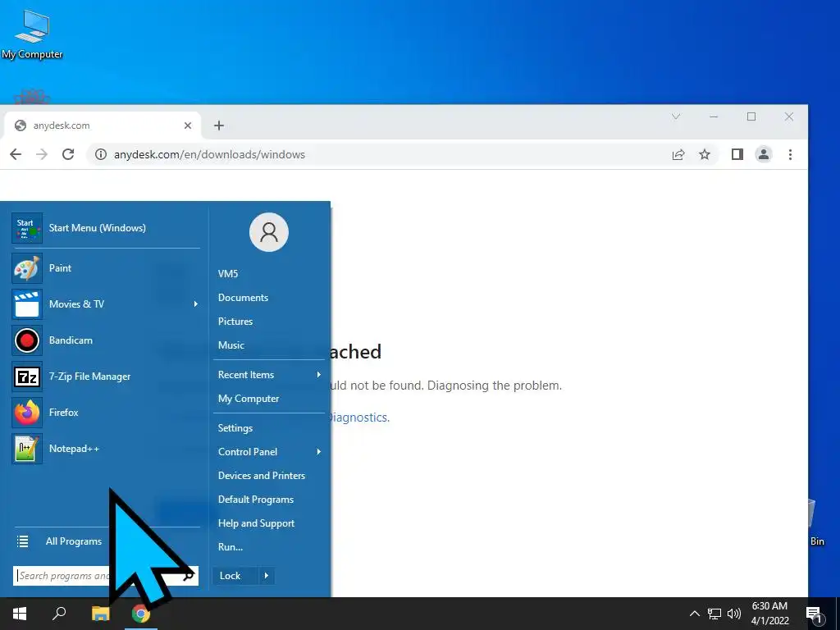Launch 7-Zip File Manager
This screenshot has width=840, height=630.
[x=106, y=377]
